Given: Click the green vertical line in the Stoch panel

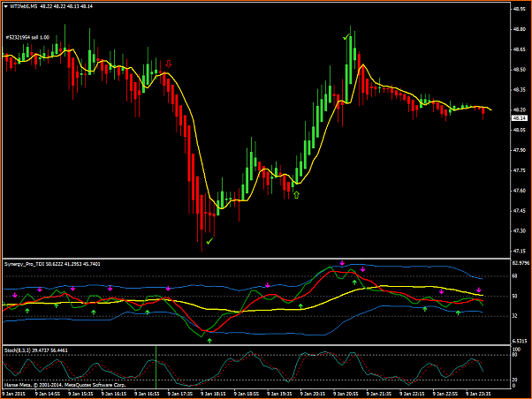Looking at the screenshot, I should [156, 367].
